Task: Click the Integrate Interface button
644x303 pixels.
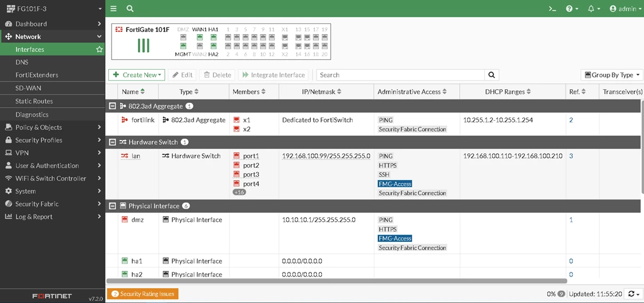Action: click(274, 75)
